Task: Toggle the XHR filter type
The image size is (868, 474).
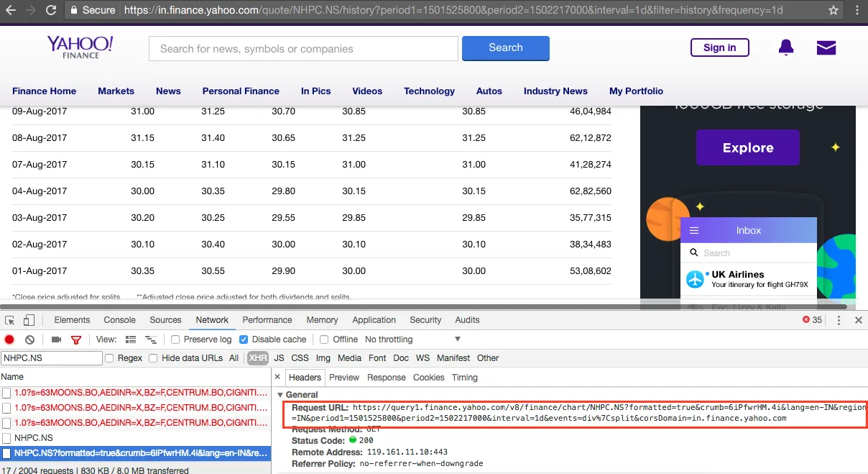Action: (258, 358)
